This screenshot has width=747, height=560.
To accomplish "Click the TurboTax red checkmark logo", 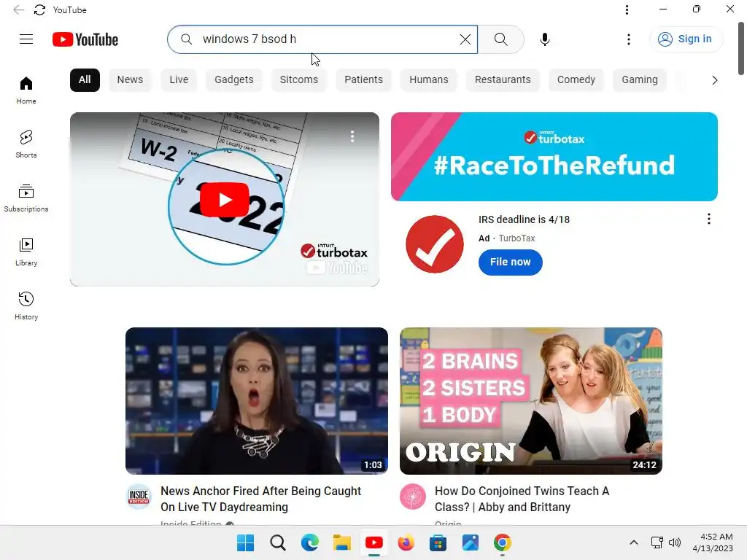I will (x=435, y=244).
